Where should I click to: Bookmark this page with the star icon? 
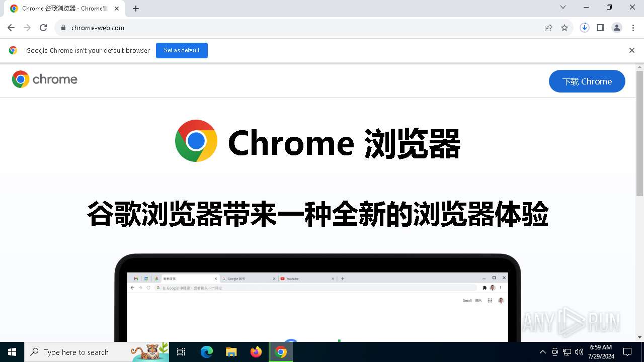tap(565, 28)
